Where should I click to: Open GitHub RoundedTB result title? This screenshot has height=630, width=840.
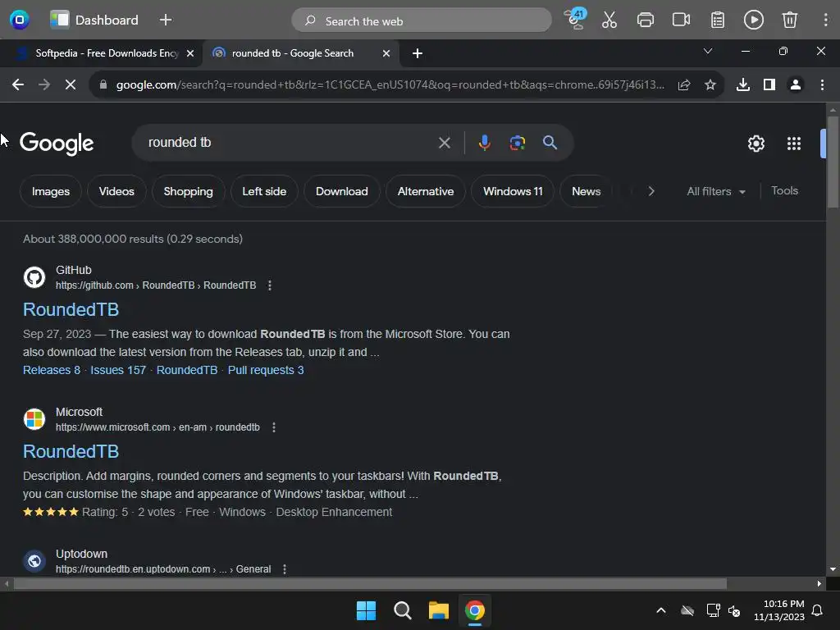coord(71,309)
